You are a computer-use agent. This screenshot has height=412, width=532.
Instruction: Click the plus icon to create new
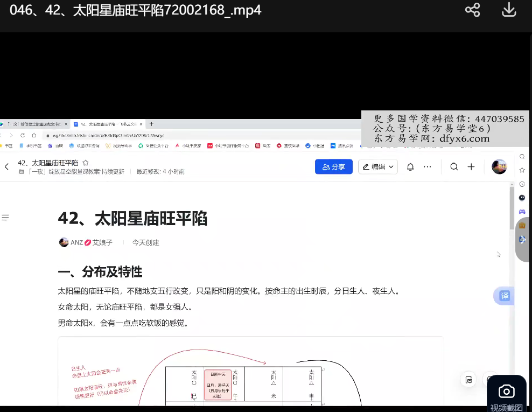pos(471,167)
